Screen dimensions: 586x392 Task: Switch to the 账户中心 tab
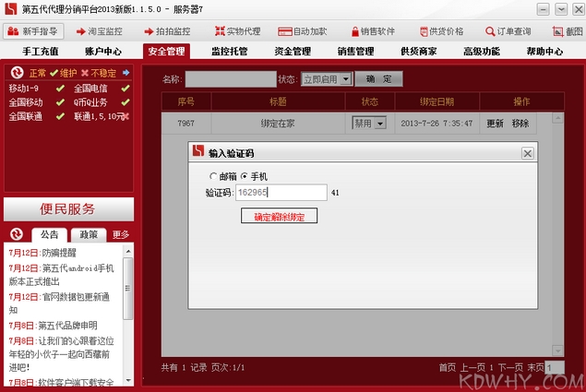point(102,52)
